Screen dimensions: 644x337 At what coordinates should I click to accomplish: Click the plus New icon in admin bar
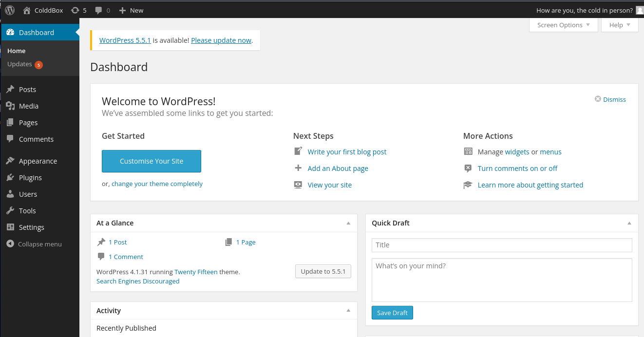click(122, 10)
